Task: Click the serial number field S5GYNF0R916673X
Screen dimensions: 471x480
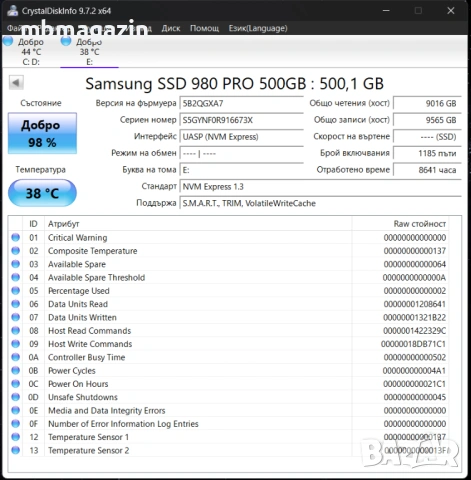Action: tap(241, 120)
